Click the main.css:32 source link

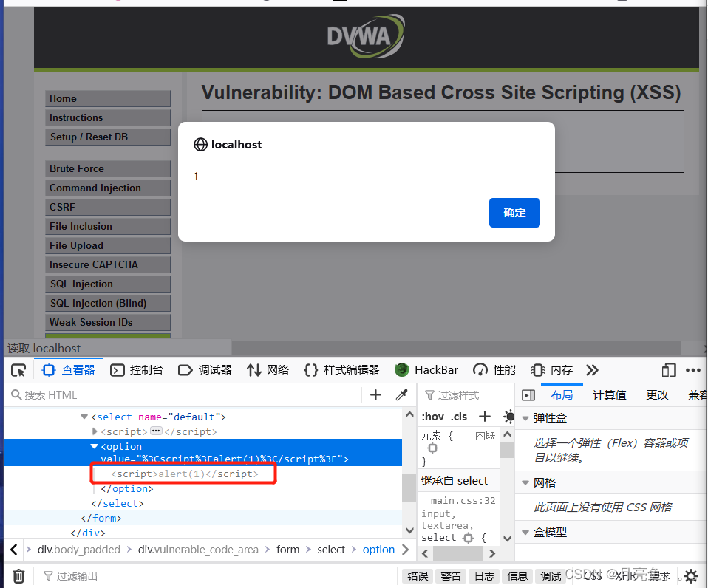point(463,500)
